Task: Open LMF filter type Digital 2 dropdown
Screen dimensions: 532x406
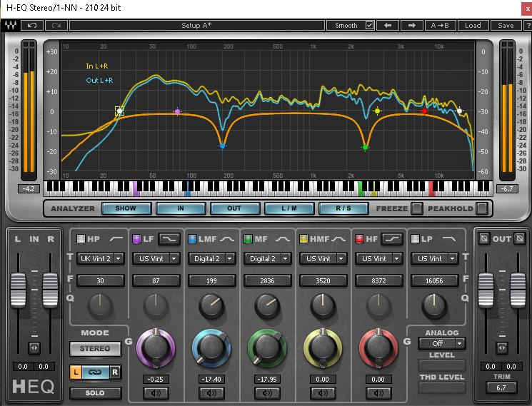Action: click(x=211, y=258)
